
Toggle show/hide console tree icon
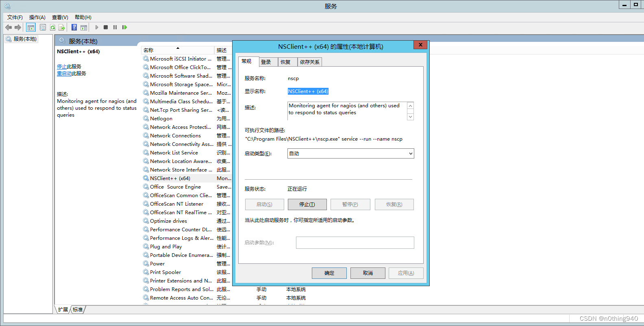click(x=31, y=27)
